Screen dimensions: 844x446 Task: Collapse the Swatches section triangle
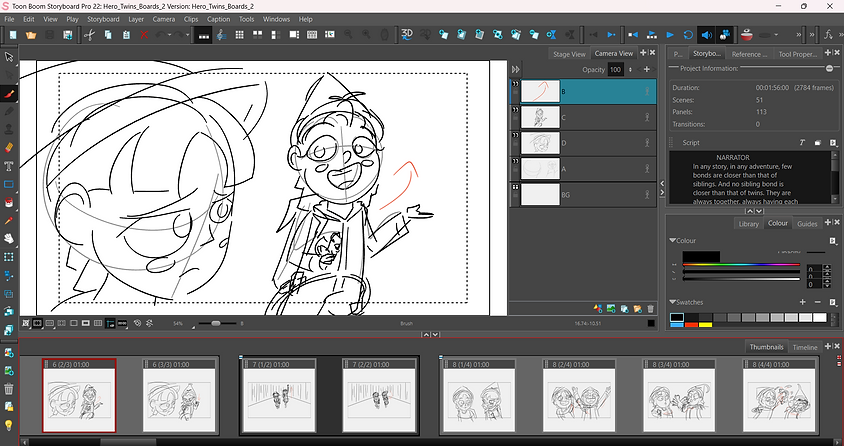coord(672,301)
